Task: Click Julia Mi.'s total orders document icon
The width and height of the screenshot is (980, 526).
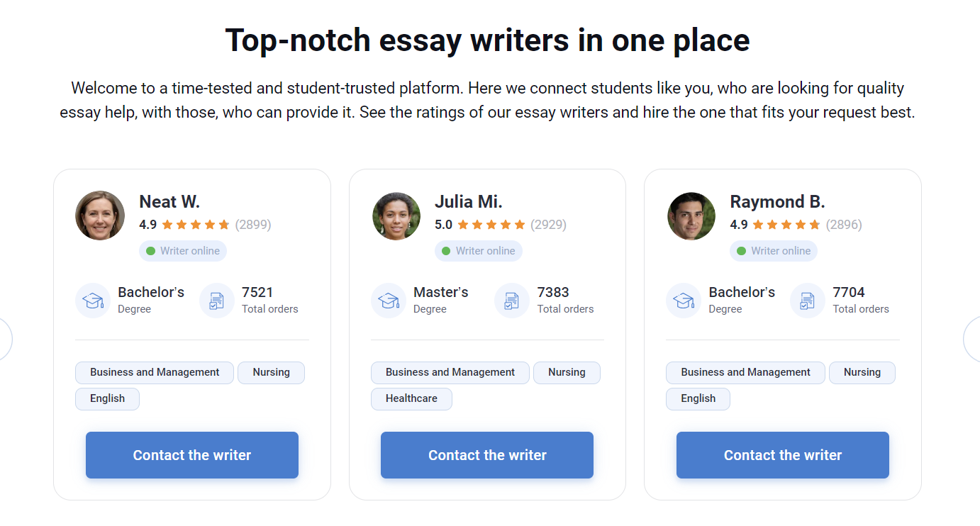Action: (x=512, y=301)
